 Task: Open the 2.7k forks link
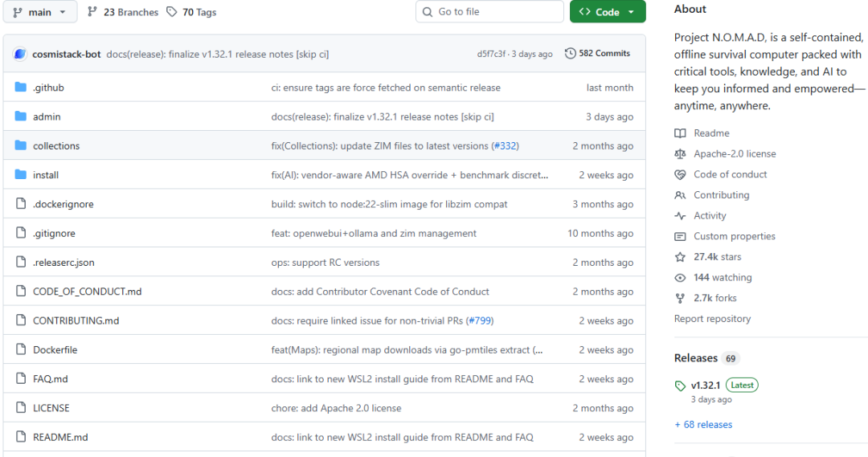coord(714,298)
